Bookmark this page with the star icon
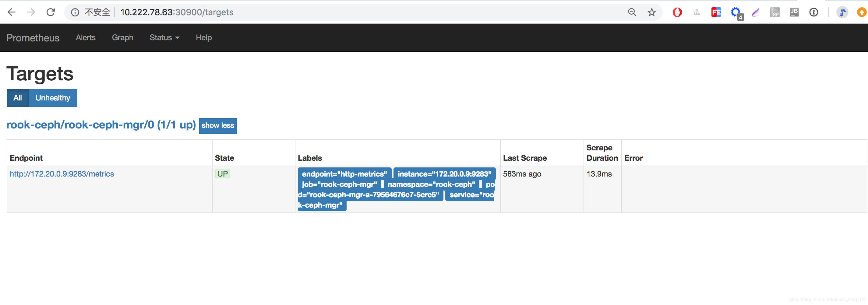 pyautogui.click(x=651, y=12)
